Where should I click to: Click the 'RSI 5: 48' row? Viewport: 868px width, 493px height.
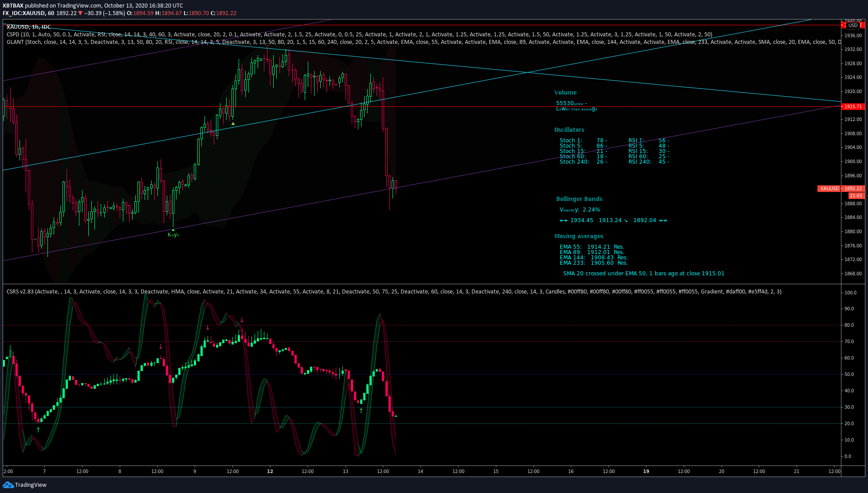tap(649, 146)
